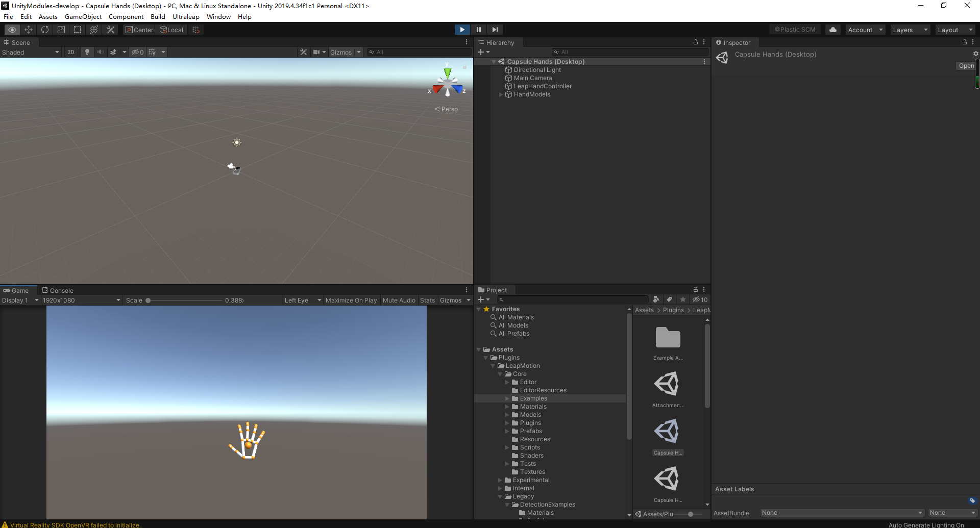The image size is (980, 528).
Task: Select the Rect transform tool
Action: tap(77, 29)
